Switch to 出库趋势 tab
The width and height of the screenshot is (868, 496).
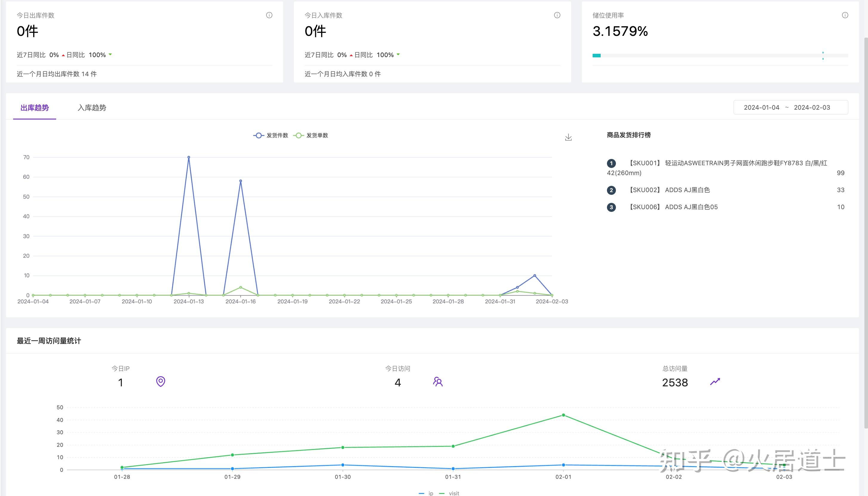pyautogui.click(x=35, y=108)
